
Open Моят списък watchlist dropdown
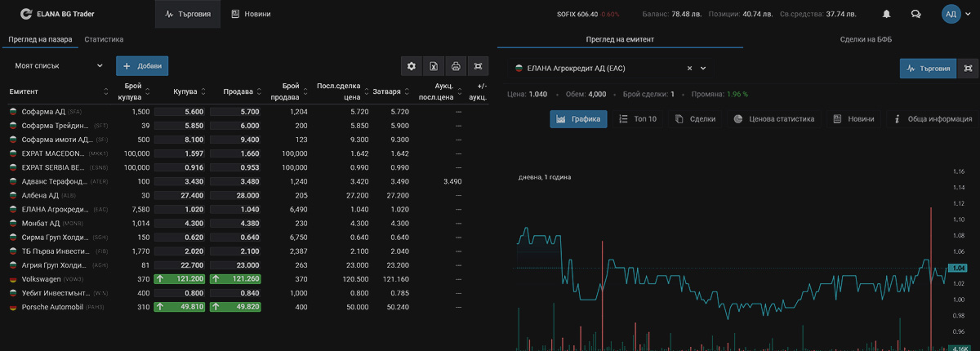[59, 65]
